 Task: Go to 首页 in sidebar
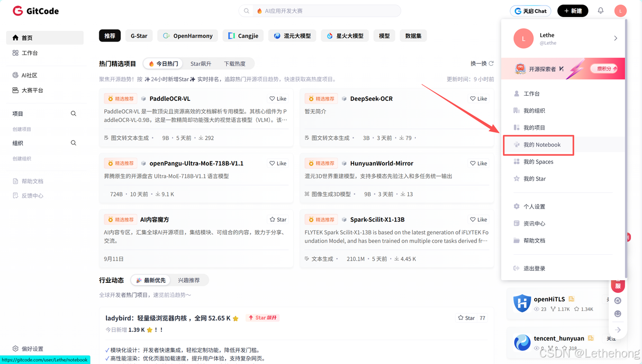45,38
